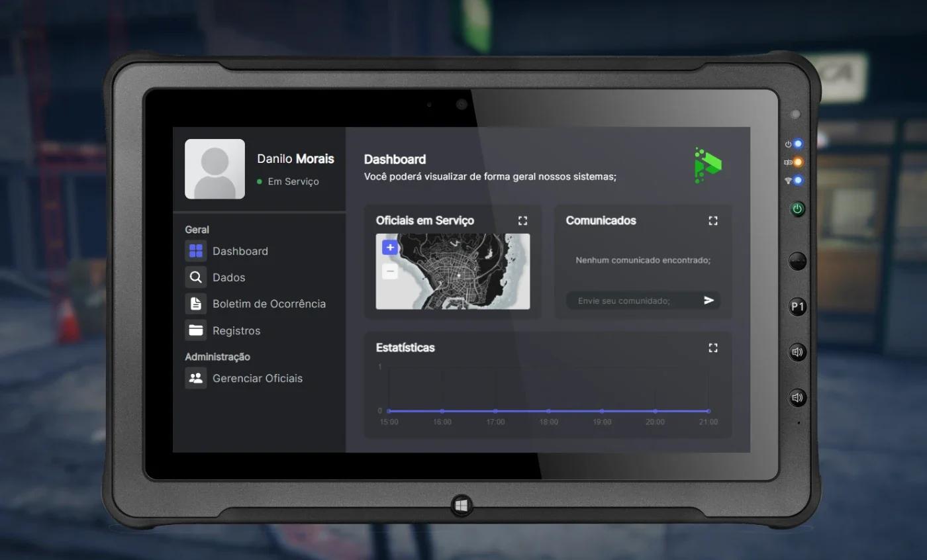
Task: Open the Registros folder icon
Action: point(196,330)
